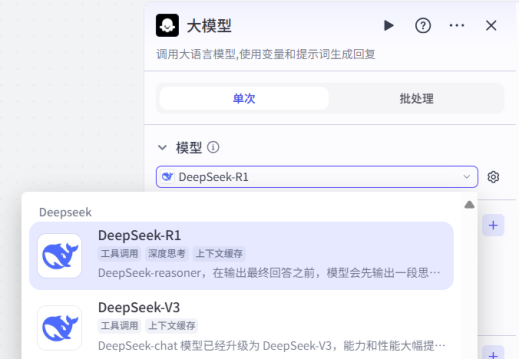The width and height of the screenshot is (519, 360).
Task: Click the DeepSeek-R1 whale logo thumbnail
Action: tap(59, 256)
